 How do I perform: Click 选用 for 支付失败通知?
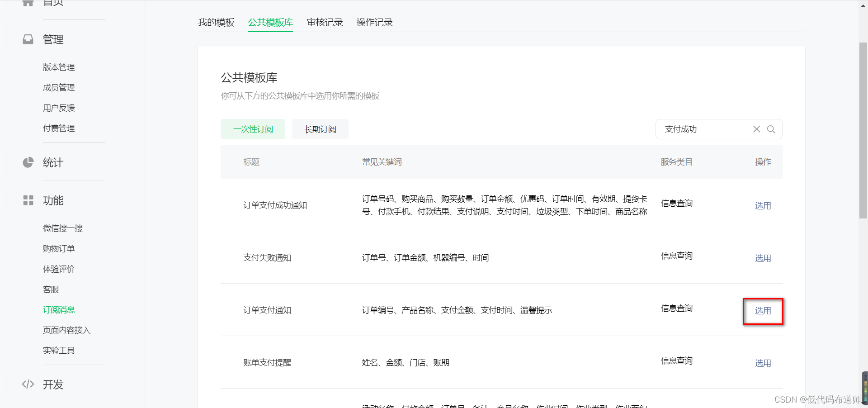tap(763, 258)
